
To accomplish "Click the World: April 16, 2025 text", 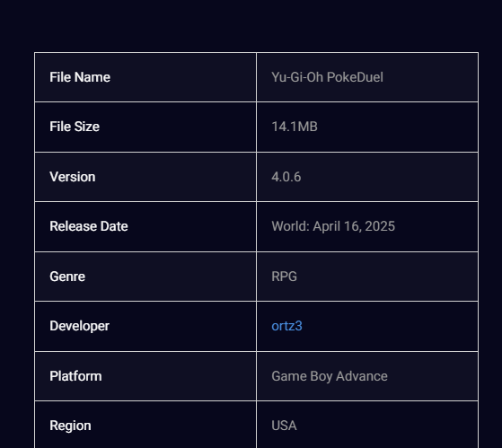I will pyautogui.click(x=333, y=226).
